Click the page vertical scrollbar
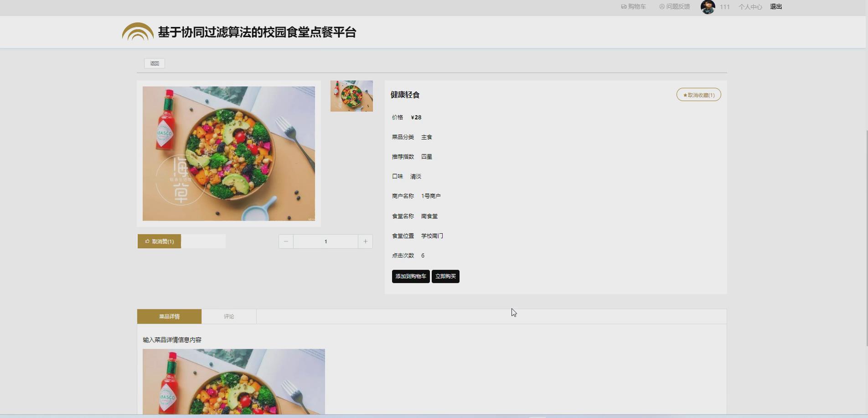This screenshot has width=868, height=418. point(866,238)
